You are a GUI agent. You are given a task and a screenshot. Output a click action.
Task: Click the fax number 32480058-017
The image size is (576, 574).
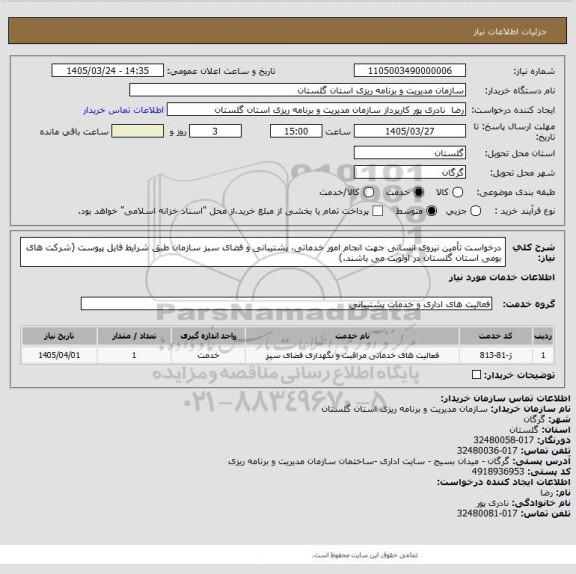[x=503, y=440]
